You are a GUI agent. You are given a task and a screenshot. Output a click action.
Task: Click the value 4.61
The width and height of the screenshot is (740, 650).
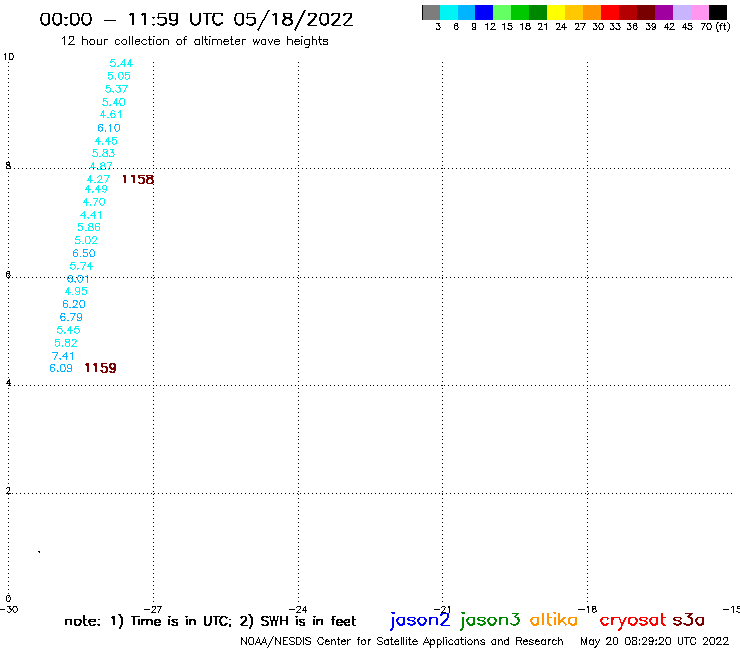[x=111, y=114]
